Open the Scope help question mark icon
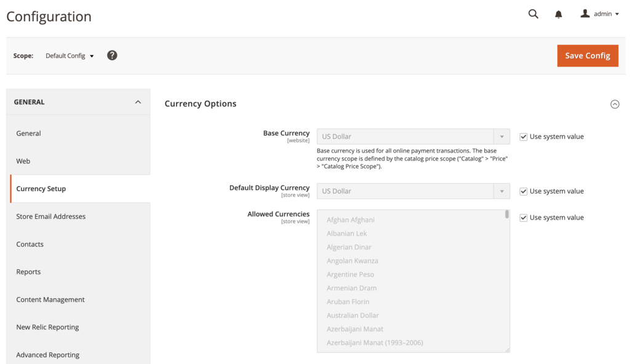Viewport: 630px width, 364px height. point(112,55)
